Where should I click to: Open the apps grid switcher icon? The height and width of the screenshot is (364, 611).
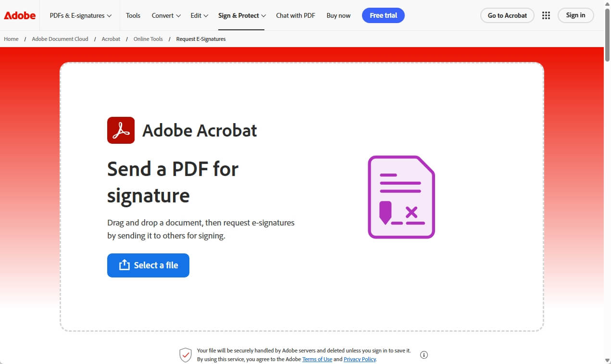[546, 15]
